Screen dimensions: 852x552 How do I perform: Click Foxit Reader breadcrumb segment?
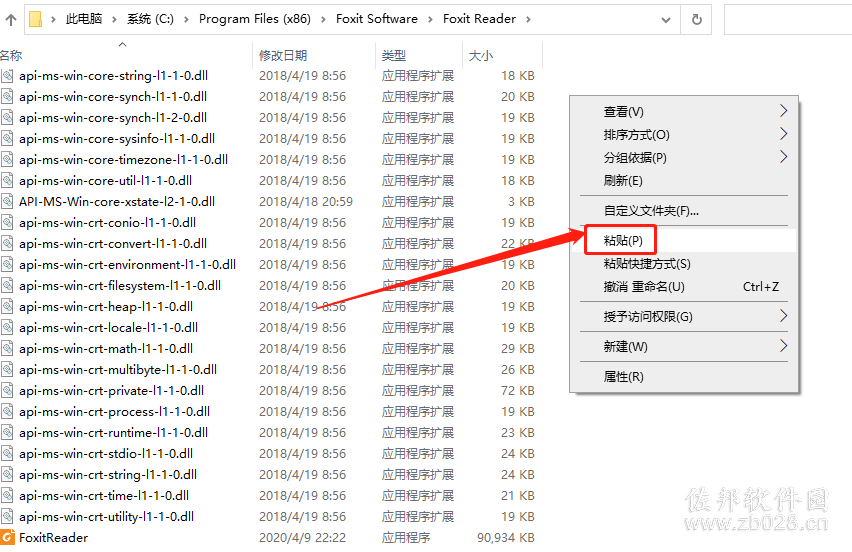point(479,19)
